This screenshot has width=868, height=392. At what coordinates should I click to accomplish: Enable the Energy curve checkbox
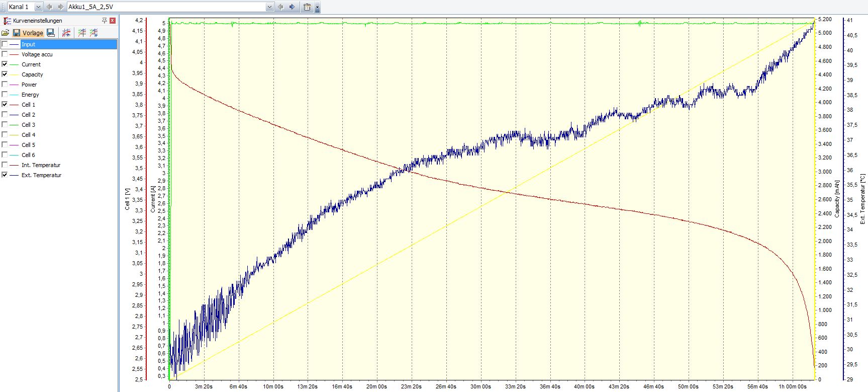(x=5, y=95)
